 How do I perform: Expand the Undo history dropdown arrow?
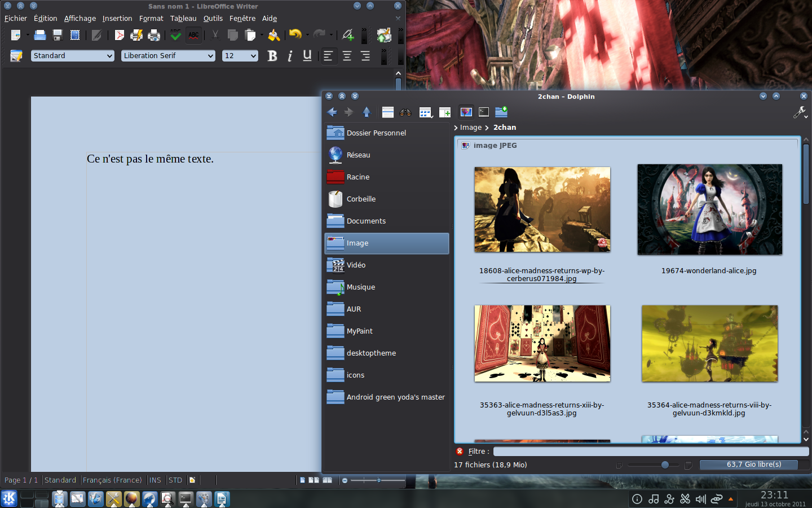pyautogui.click(x=307, y=35)
